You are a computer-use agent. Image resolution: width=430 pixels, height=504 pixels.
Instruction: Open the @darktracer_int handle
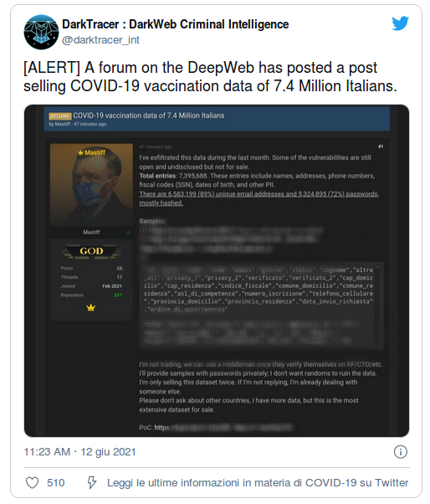[x=100, y=40]
